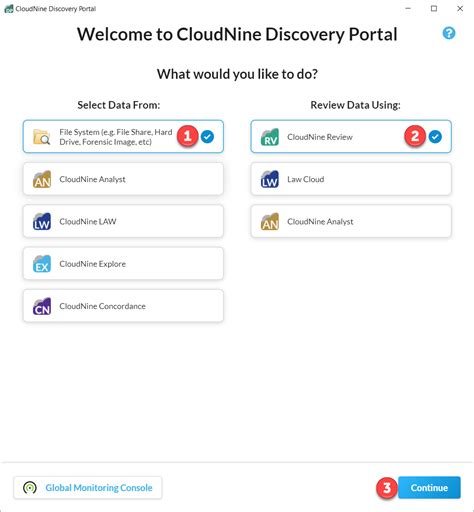Image resolution: width=474 pixels, height=512 pixels.
Task: Pick the "CloudNine Explore" label
Action: 93,264
